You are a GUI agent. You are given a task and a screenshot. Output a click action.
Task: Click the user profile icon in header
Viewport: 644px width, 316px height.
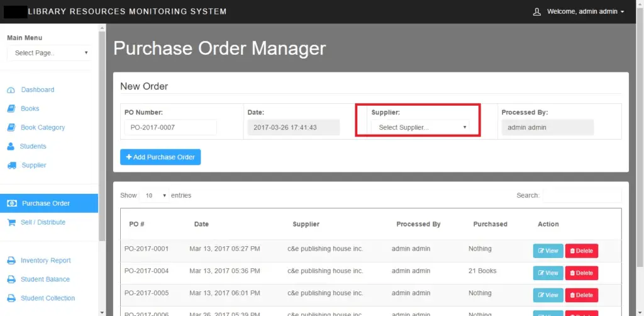click(536, 12)
